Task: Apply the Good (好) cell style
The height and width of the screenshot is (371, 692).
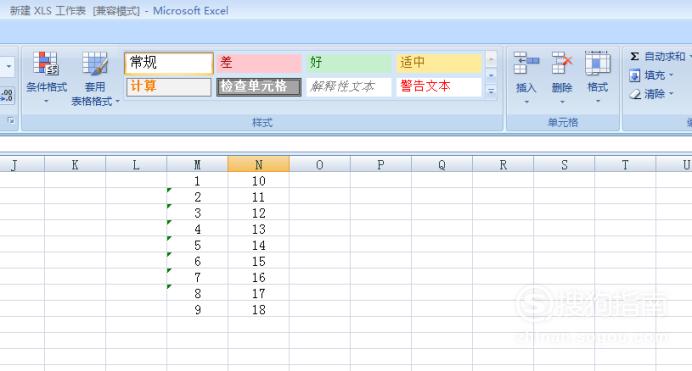Action: (349, 63)
